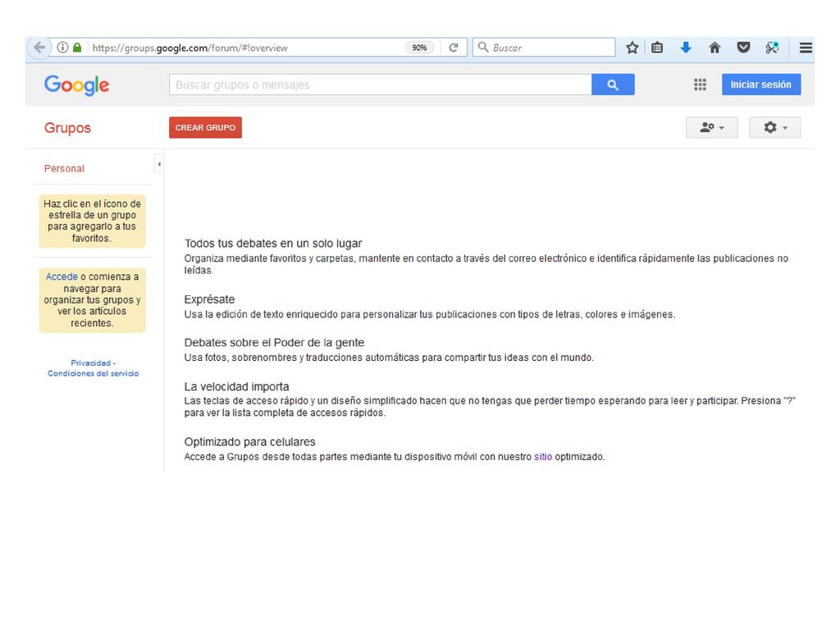Click the Optimizado para celulares heading
The height and width of the screenshot is (630, 840).
(x=249, y=442)
